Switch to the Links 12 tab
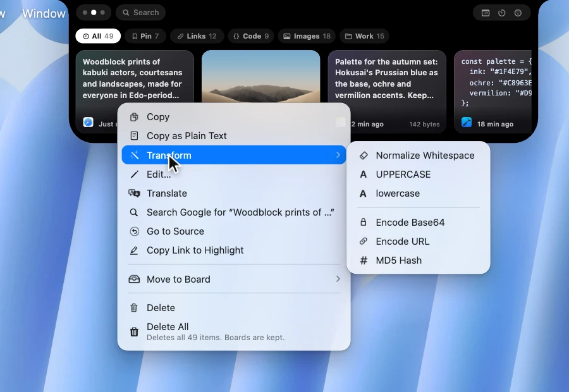 pyautogui.click(x=197, y=36)
